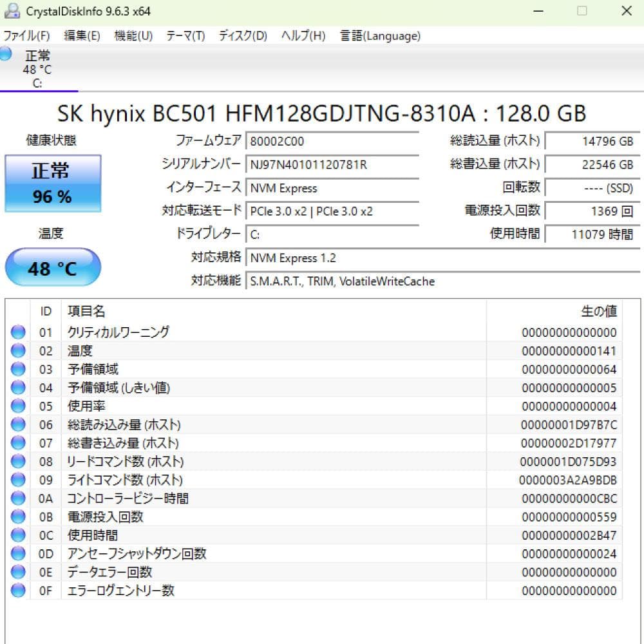Click the status light for データエラー回数
Image resolution: width=644 pixels, height=644 pixels.
[19, 572]
